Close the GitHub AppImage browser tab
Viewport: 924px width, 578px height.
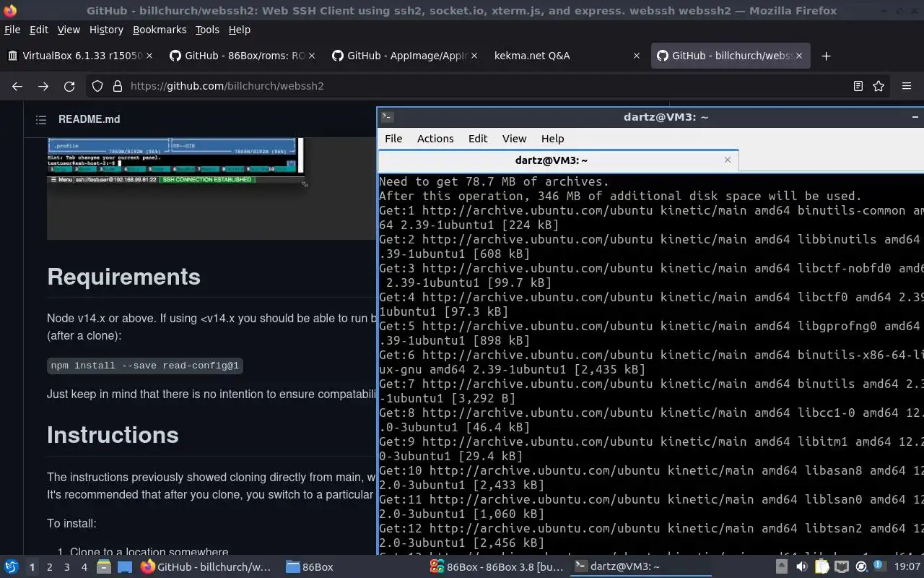pyautogui.click(x=474, y=56)
